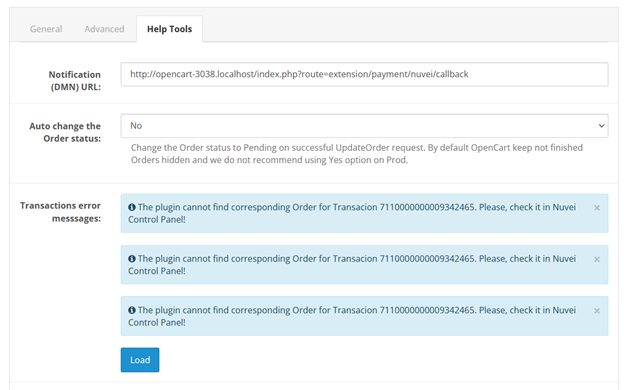Click the blue Load button
The height and width of the screenshot is (390, 624).
(140, 360)
